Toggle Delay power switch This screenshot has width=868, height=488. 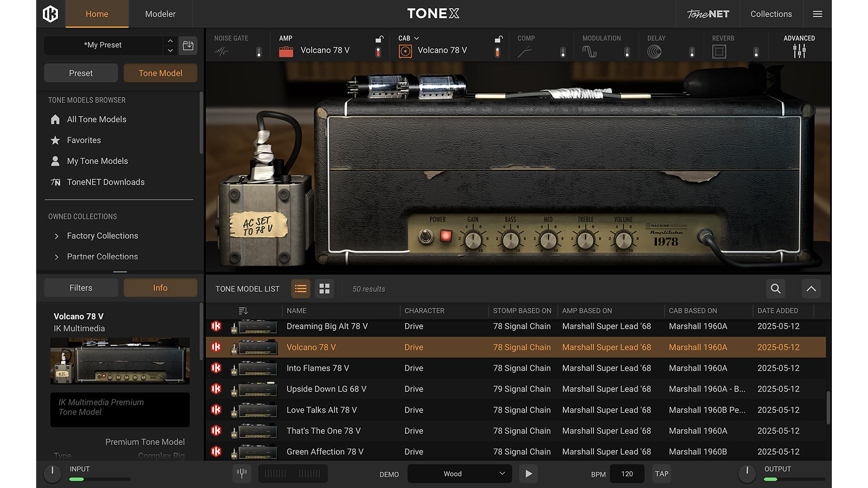(x=692, y=52)
